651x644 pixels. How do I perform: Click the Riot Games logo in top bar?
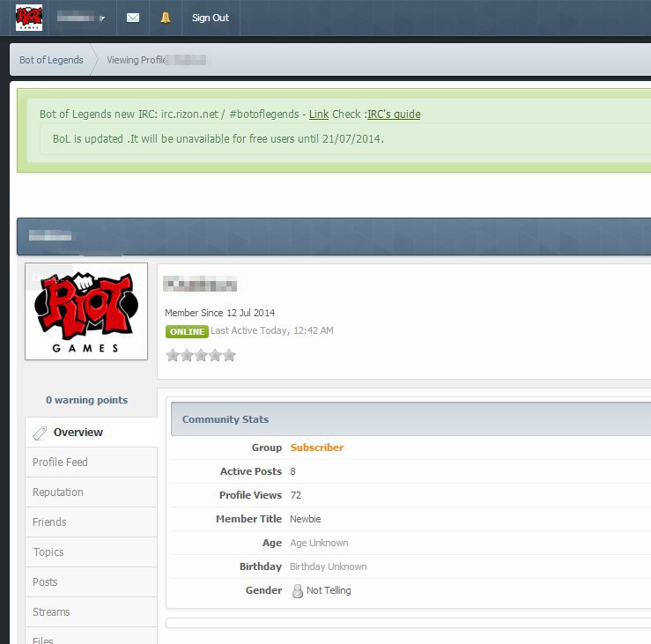click(29, 18)
